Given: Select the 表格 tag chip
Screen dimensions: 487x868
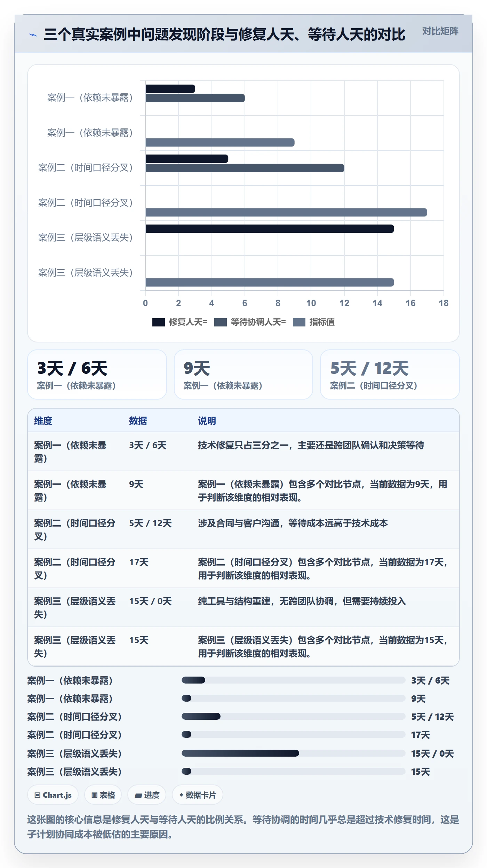Looking at the screenshot, I should click(x=103, y=795).
